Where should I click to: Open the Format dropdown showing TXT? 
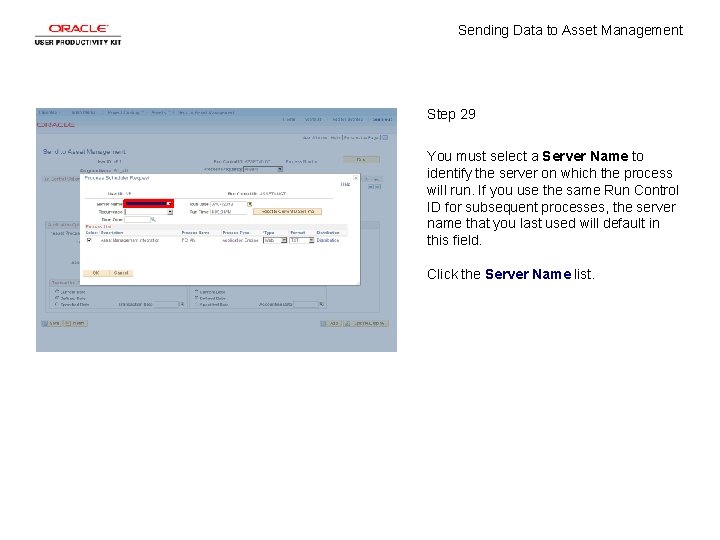tap(302, 240)
